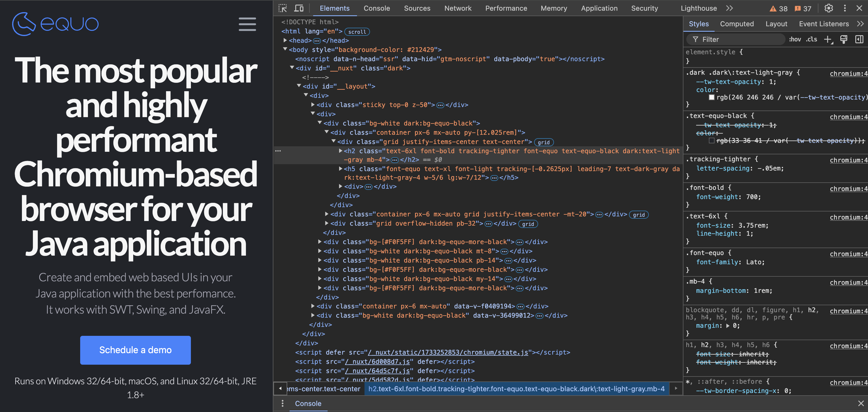
Task: Open the 37 issues counter
Action: pos(802,8)
